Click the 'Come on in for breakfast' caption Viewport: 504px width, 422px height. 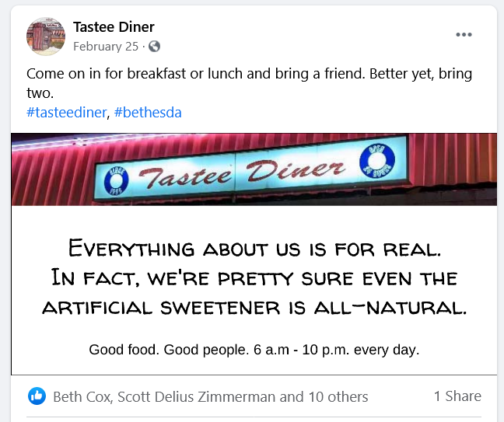(249, 83)
